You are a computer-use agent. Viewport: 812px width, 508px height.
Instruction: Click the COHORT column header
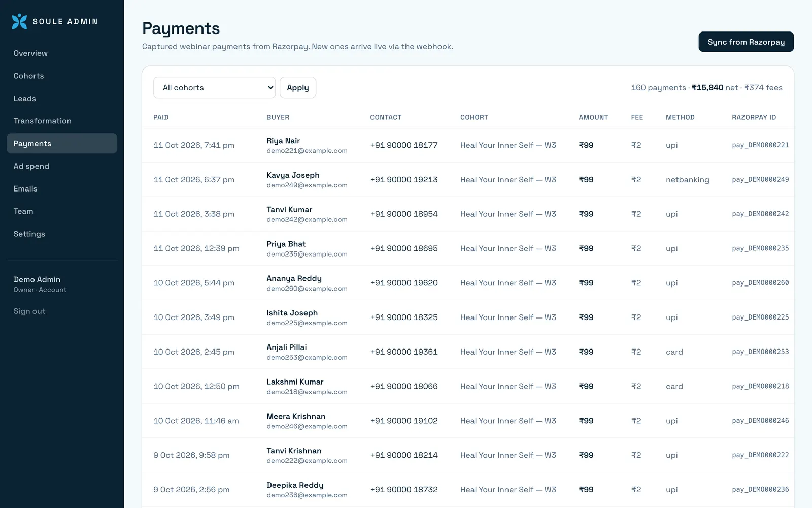474,117
